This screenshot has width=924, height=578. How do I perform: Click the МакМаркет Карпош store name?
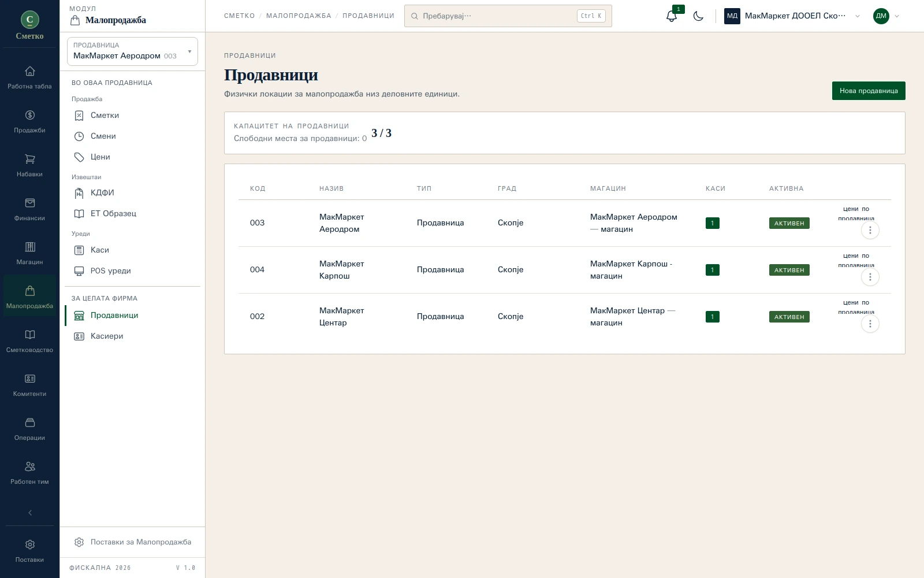coord(342,270)
